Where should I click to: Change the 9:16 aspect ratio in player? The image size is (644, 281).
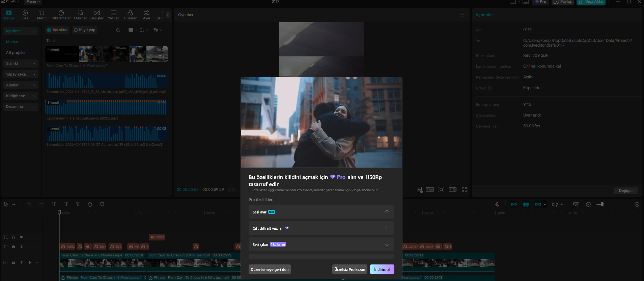point(452,189)
